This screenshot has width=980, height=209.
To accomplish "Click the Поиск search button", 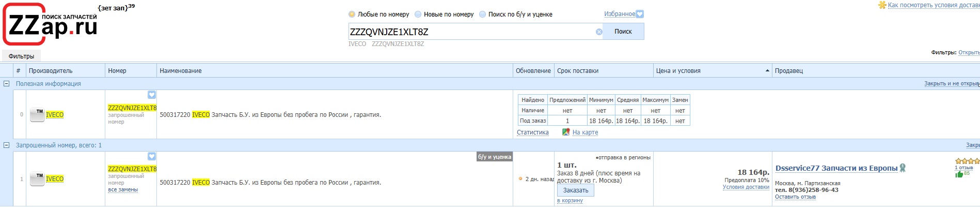I will tap(623, 32).
